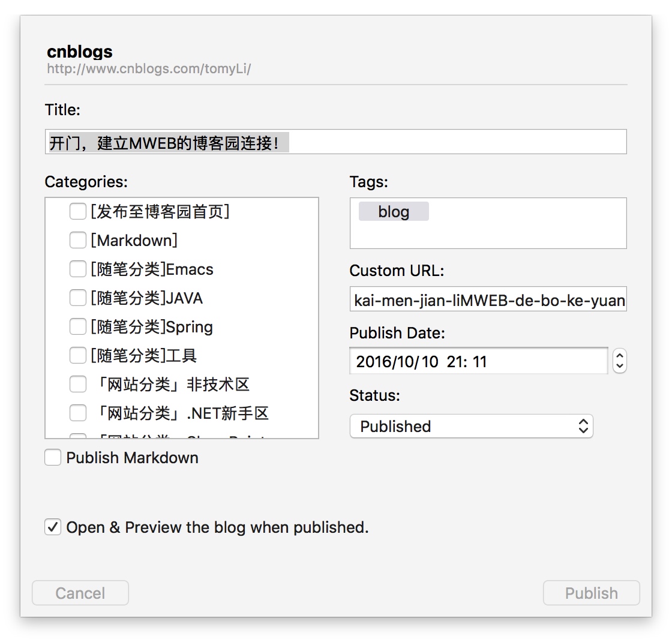Viewport: 672px width, 642px height.
Task: Click the Publish Date field
Action: click(x=479, y=361)
